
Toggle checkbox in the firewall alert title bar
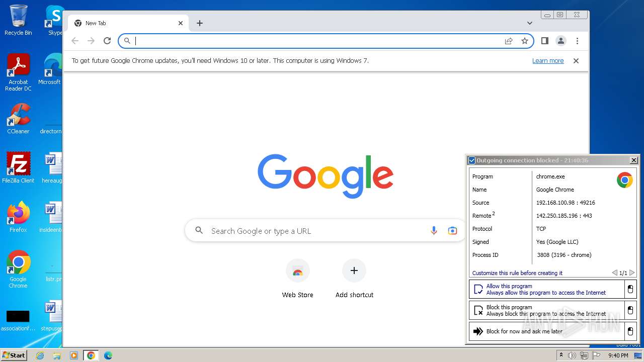tap(472, 160)
